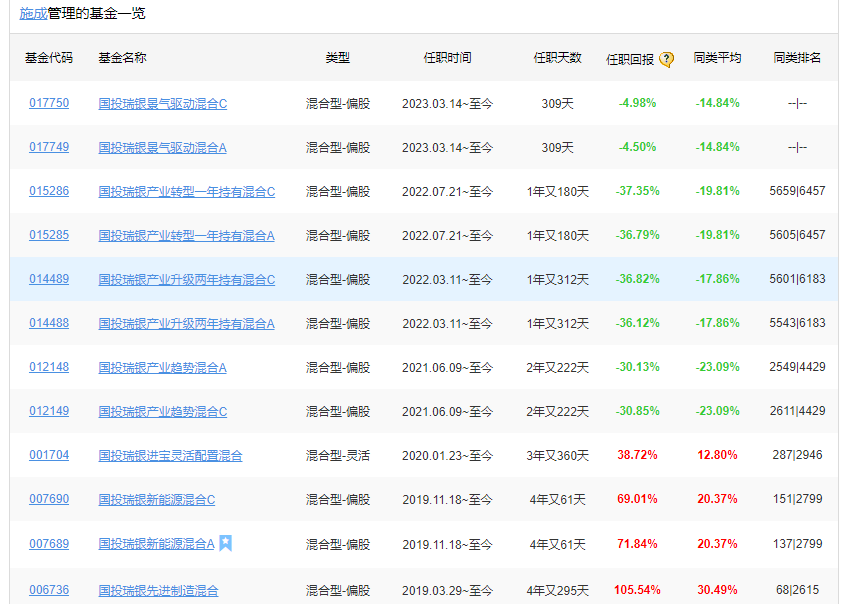850x604 pixels.
Task: Click the 任职时间 column header
Action: (x=447, y=57)
